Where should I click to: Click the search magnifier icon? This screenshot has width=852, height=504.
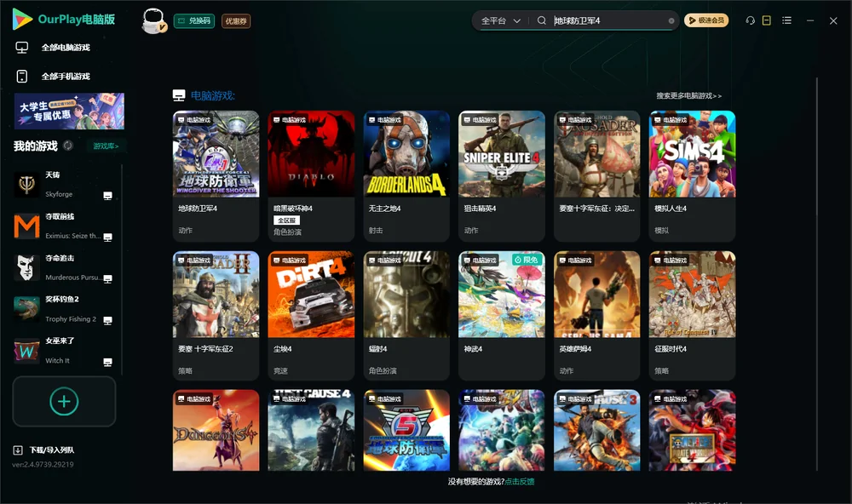coord(542,20)
